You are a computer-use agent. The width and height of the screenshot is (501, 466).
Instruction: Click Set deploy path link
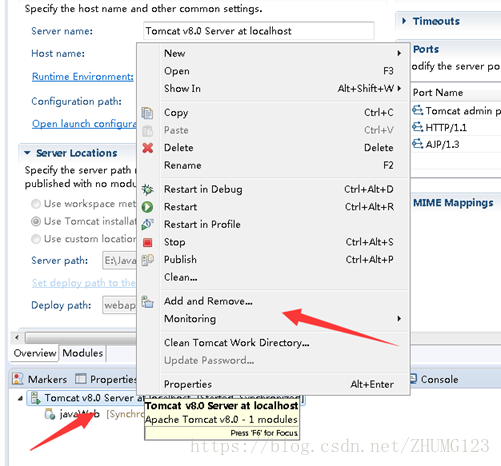[84, 283]
